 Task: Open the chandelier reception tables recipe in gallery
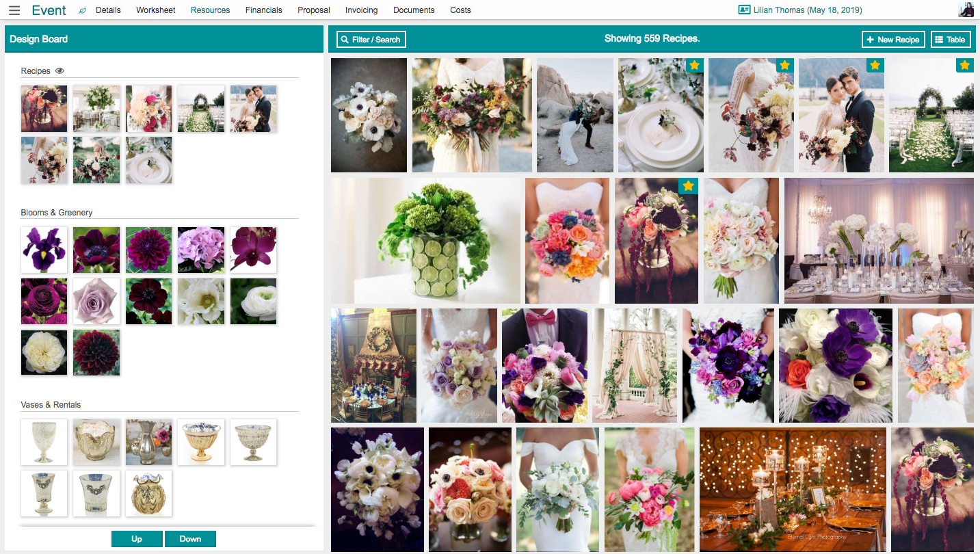[879, 241]
